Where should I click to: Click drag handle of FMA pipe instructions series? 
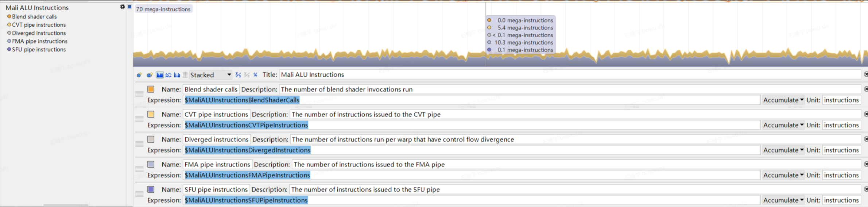[139, 169]
